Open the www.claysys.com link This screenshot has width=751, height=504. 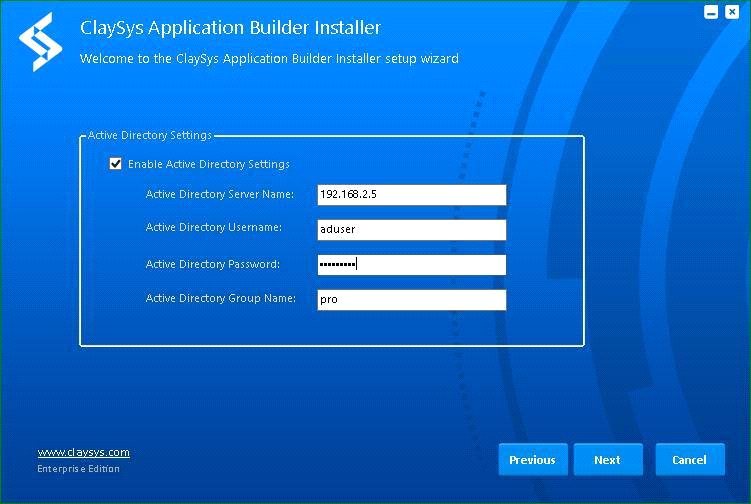tap(83, 452)
